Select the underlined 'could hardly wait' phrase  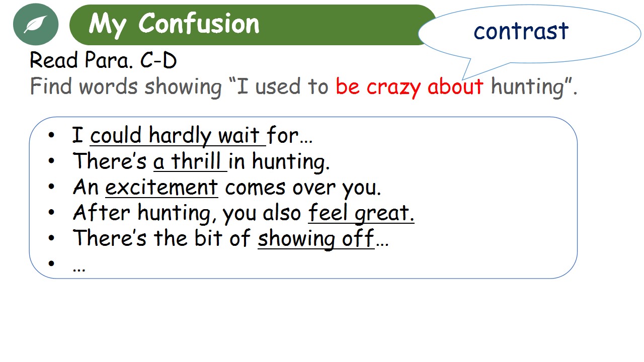[177, 136]
